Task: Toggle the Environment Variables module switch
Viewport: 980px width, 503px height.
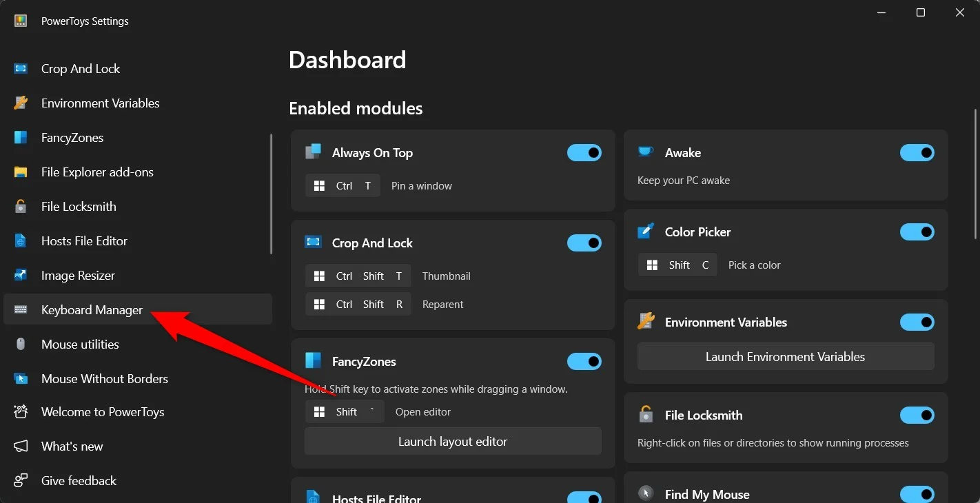Action: pos(917,322)
